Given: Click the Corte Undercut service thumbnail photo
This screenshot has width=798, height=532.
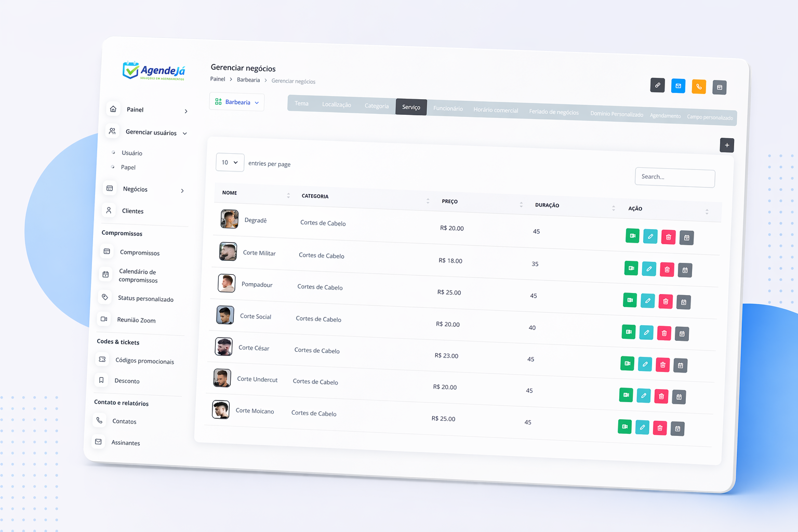Looking at the screenshot, I should point(222,378).
